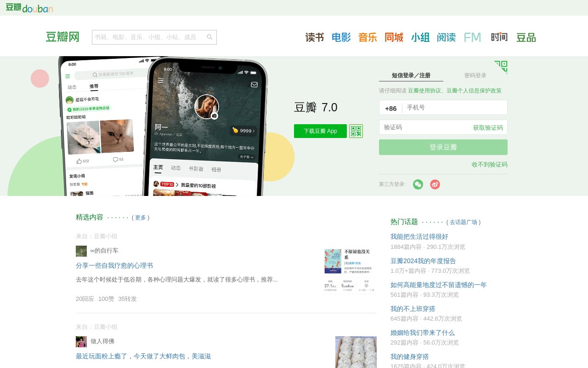This screenshot has width=588, height=368.
Task: Open 做人得佛 user avatar
Action: pyautogui.click(x=81, y=342)
